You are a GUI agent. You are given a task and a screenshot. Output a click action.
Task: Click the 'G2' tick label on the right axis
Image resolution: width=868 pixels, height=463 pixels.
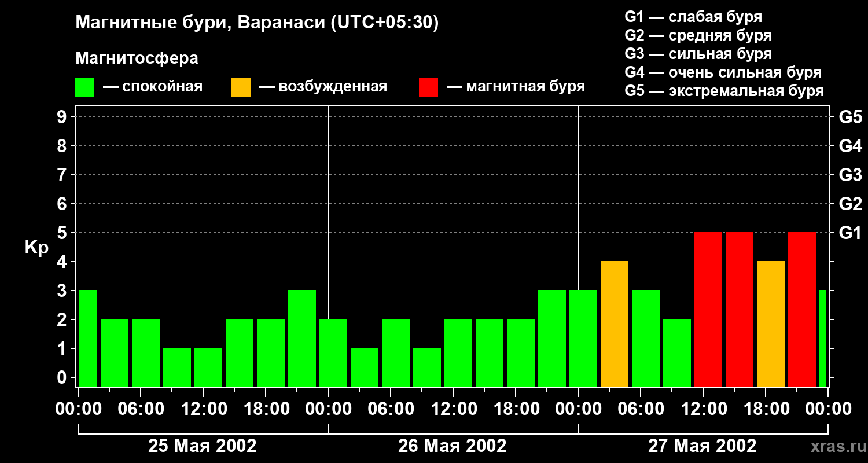(x=850, y=204)
